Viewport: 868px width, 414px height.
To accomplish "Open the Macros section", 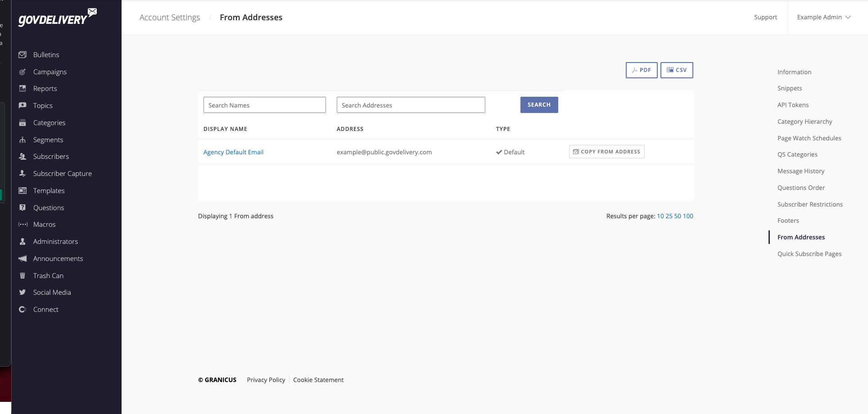I will (45, 224).
